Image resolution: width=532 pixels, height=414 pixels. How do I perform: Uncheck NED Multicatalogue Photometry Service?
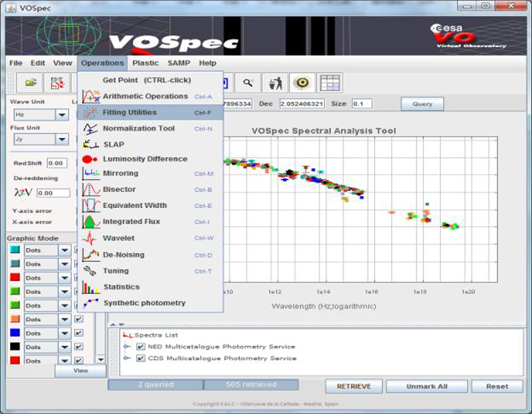tap(141, 347)
